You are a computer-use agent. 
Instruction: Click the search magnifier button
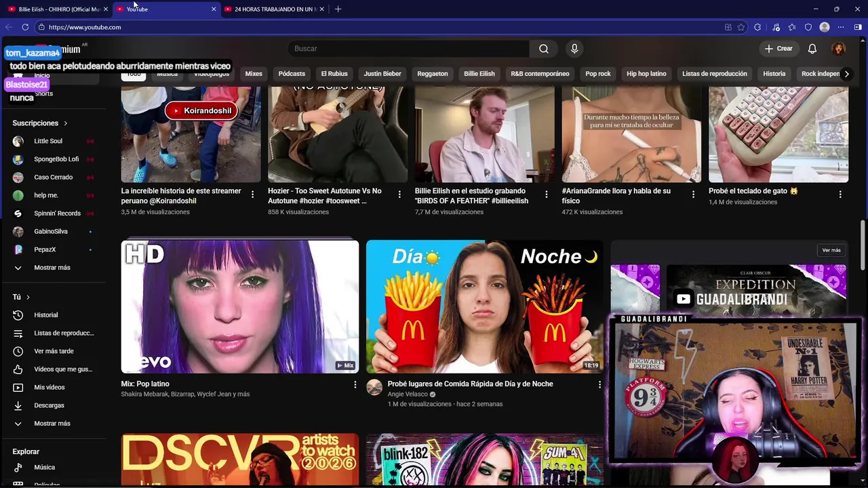coord(544,49)
